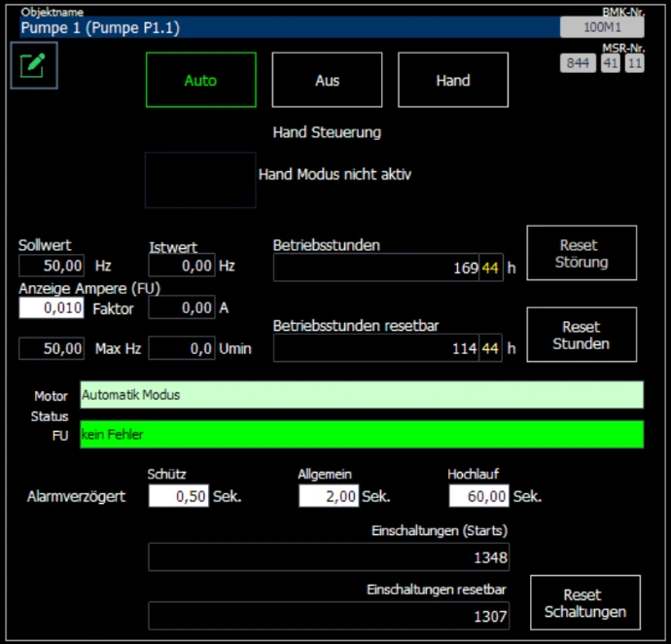This screenshot has height=644, width=671.
Task: Click the green edit pencil icon
Action: (34, 65)
